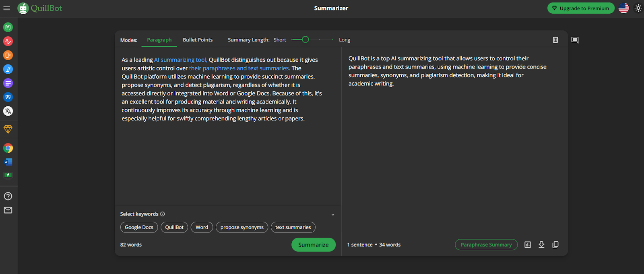Toggle light mode with sun icon
The height and width of the screenshot is (274, 644).
pos(638,8)
